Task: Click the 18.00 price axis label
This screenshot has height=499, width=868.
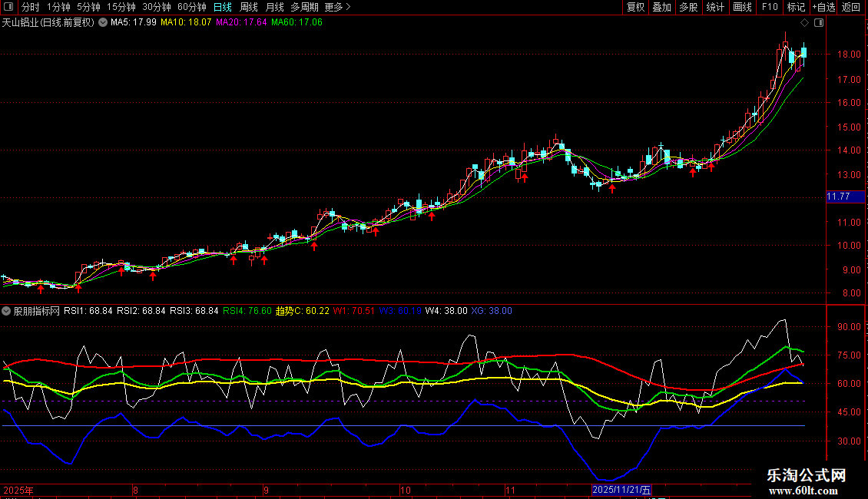Action: tap(849, 55)
